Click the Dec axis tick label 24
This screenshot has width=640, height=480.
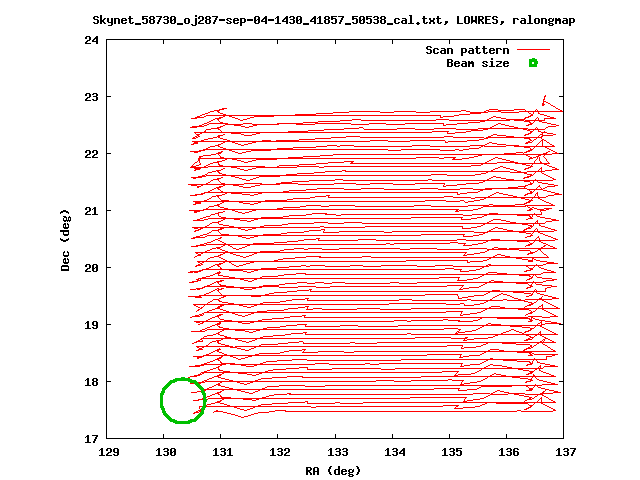tap(91, 40)
